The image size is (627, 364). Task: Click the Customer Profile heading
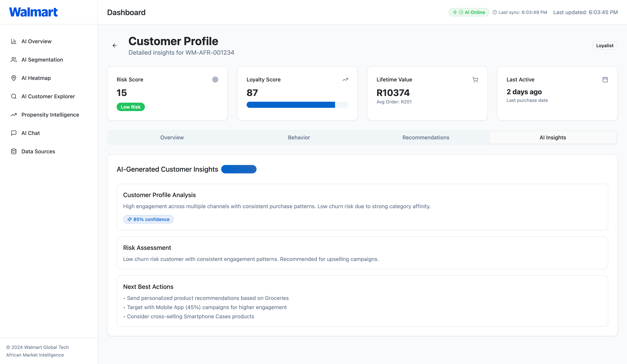click(x=173, y=41)
